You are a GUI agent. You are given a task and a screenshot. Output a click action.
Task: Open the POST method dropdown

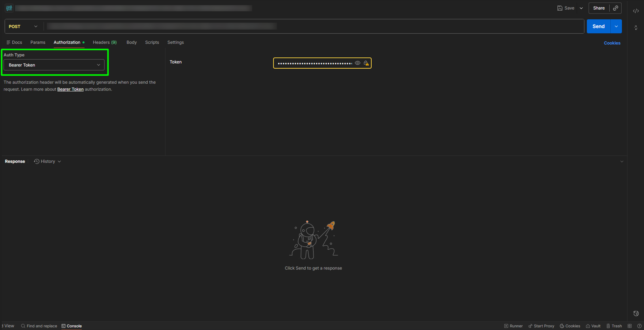pyautogui.click(x=23, y=26)
